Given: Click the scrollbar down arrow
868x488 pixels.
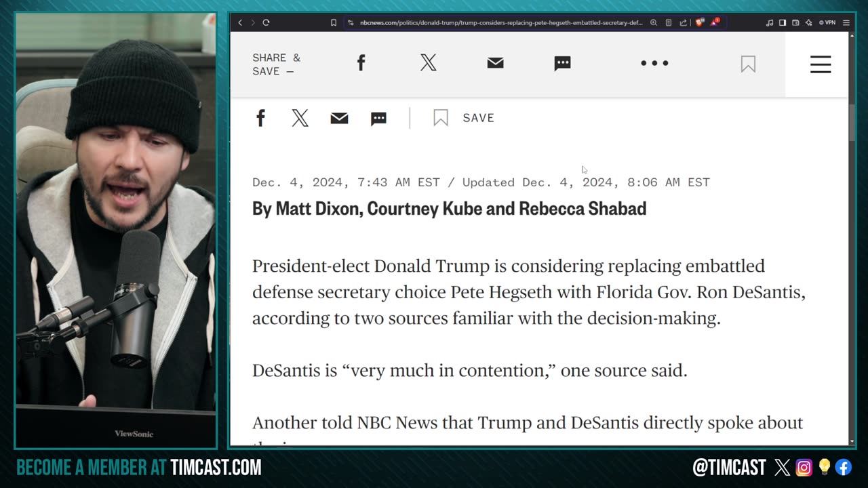Looking at the screenshot, I should tap(852, 441).
